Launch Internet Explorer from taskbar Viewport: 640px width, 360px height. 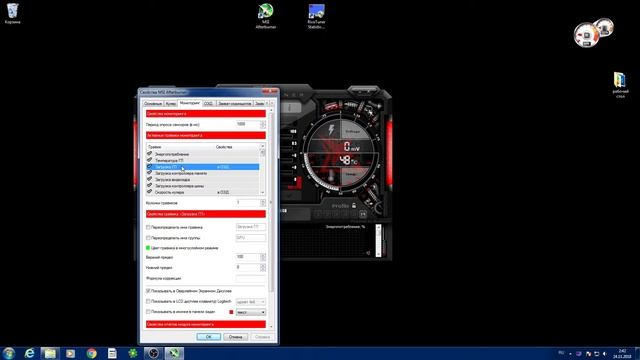tap(29, 353)
